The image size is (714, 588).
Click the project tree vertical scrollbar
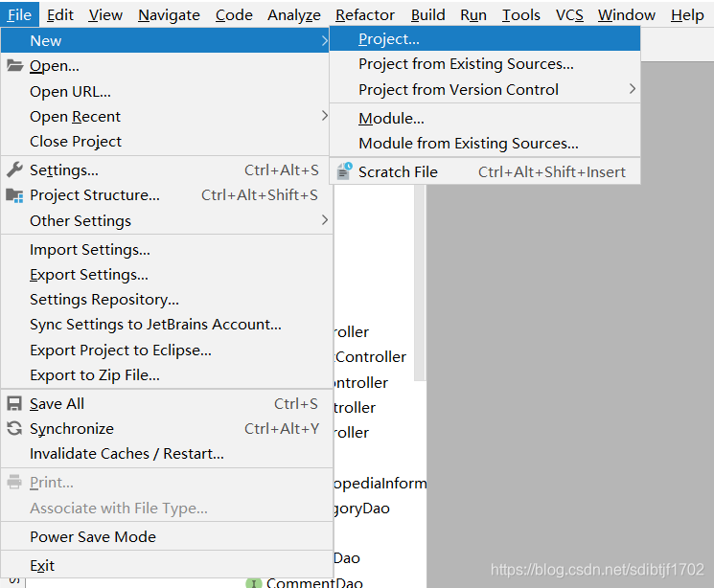point(420,283)
